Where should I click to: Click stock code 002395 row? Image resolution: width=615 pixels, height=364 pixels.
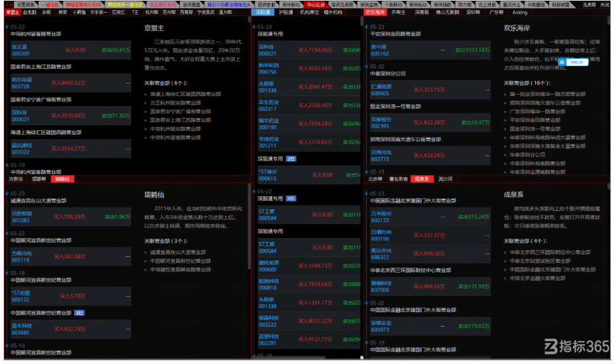pos(430,123)
